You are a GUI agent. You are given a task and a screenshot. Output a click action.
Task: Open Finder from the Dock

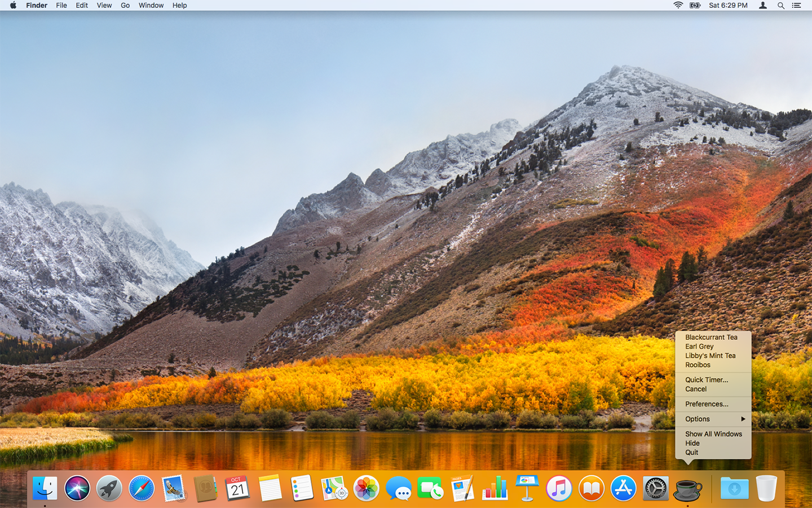[x=45, y=488]
